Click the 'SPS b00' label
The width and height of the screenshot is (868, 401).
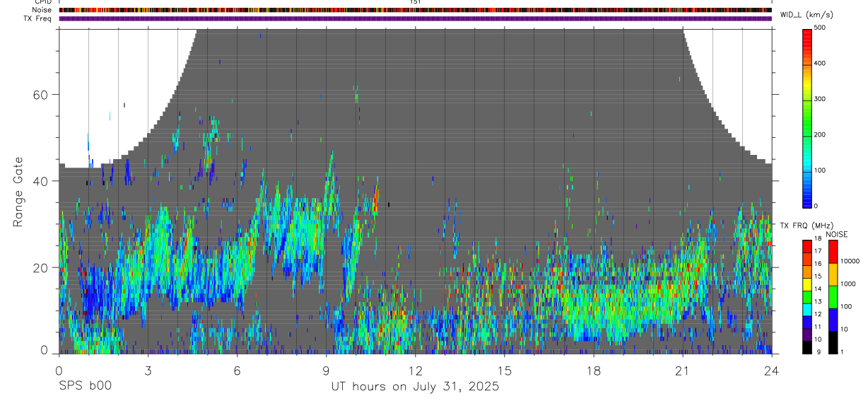pos(85,387)
